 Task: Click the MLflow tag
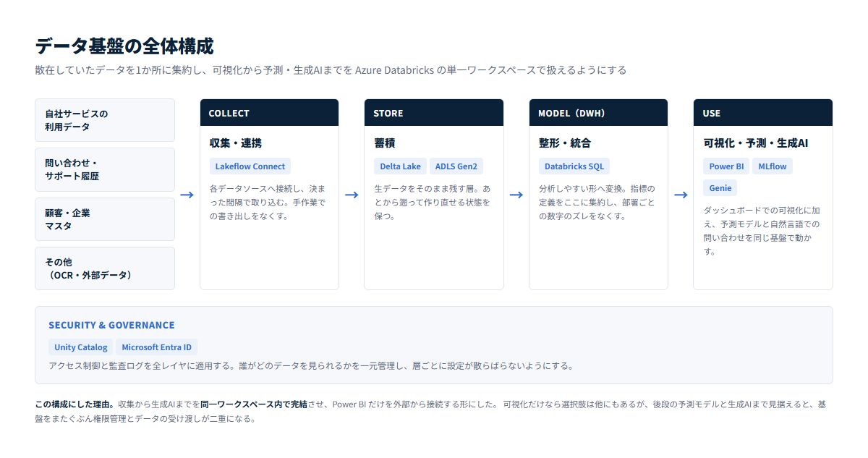[x=773, y=166]
